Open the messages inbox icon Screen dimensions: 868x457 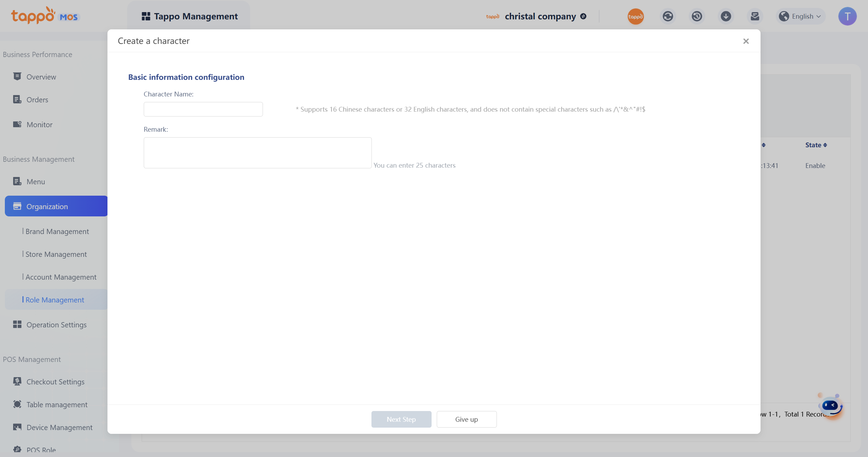pyautogui.click(x=755, y=16)
